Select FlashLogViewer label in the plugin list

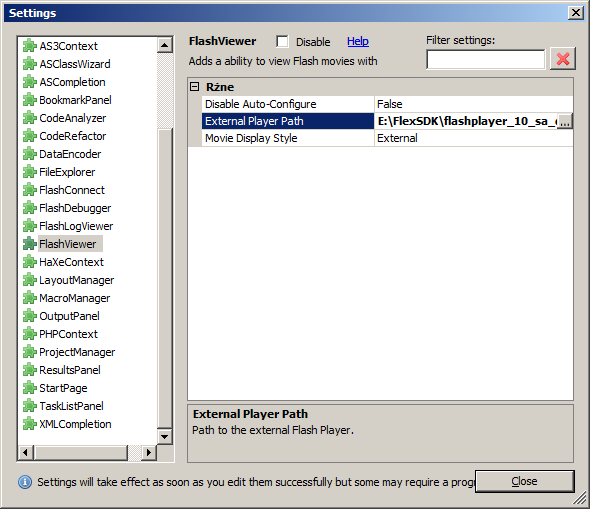click(76, 226)
